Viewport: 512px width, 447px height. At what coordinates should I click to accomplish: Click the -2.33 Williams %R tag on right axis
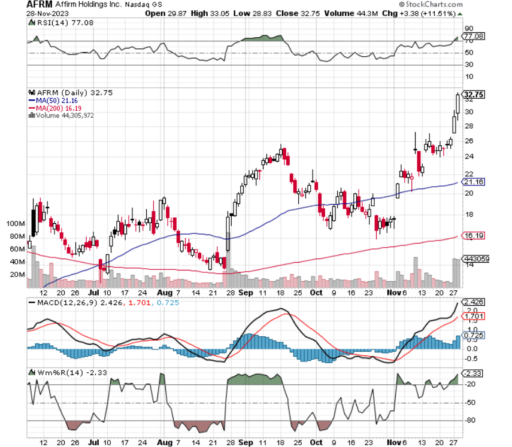pos(472,373)
